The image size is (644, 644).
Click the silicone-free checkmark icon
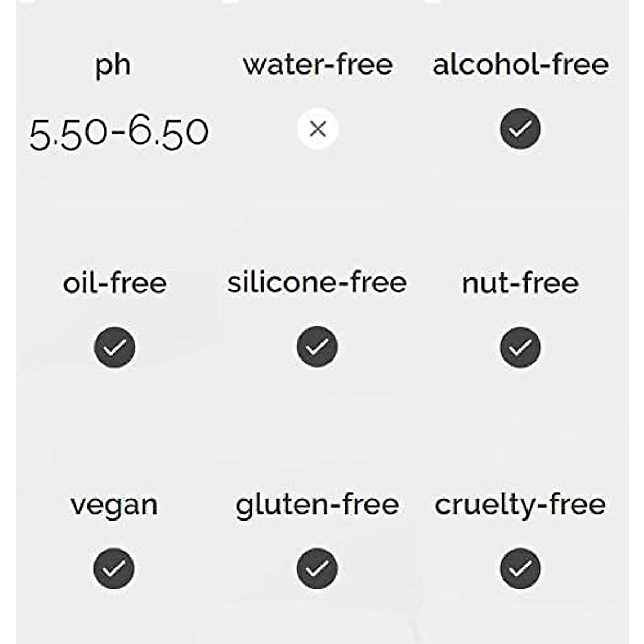pyautogui.click(x=317, y=347)
